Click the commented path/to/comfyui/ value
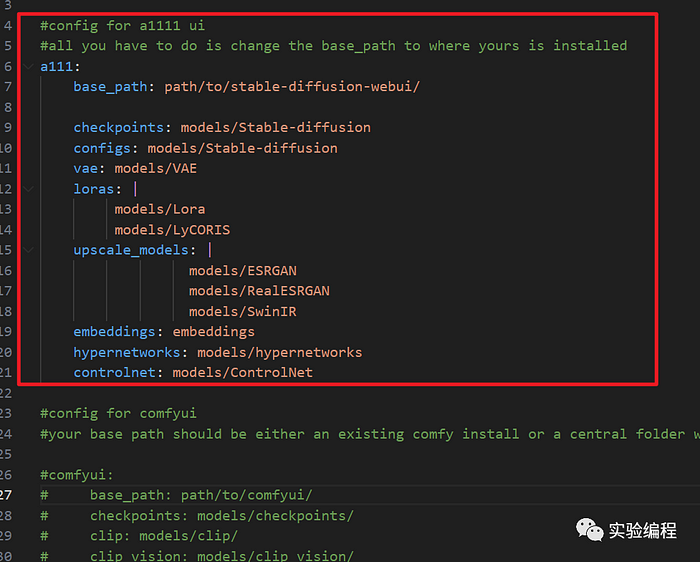This screenshot has height=562, width=700. click(x=246, y=495)
